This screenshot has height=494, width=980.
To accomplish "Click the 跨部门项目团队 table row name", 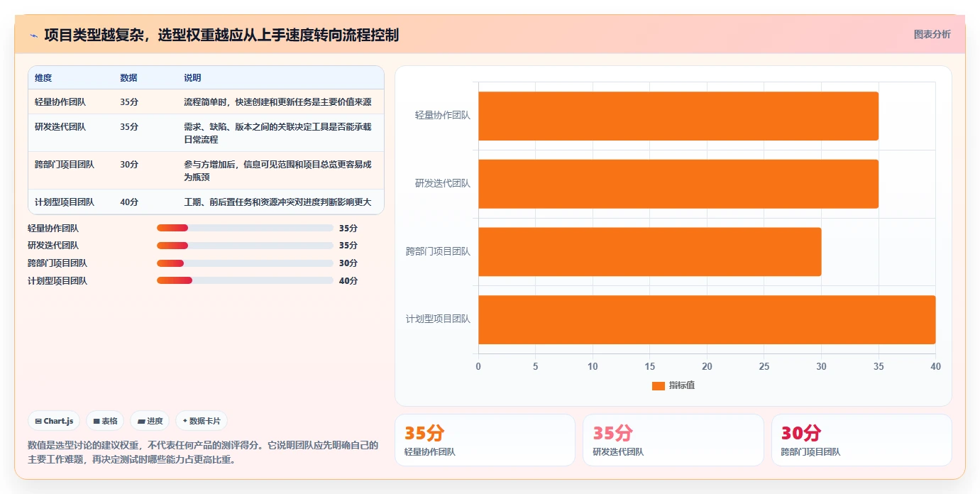I will click(65, 164).
